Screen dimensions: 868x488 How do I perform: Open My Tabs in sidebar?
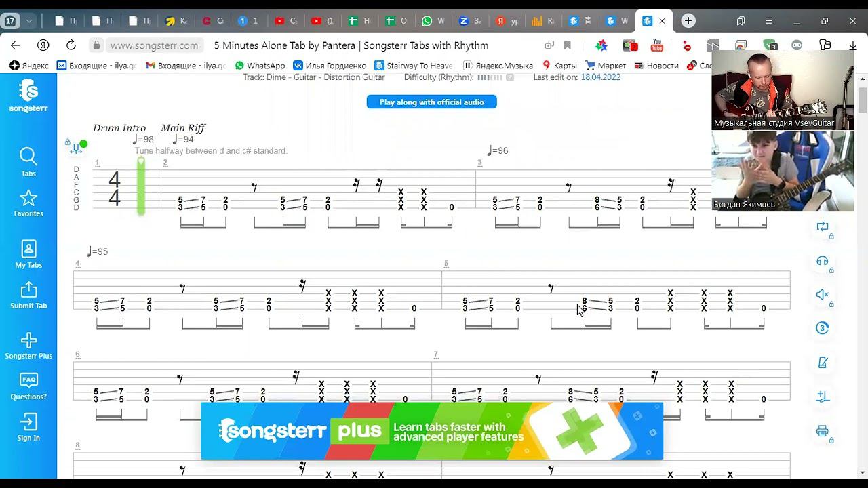click(x=28, y=254)
